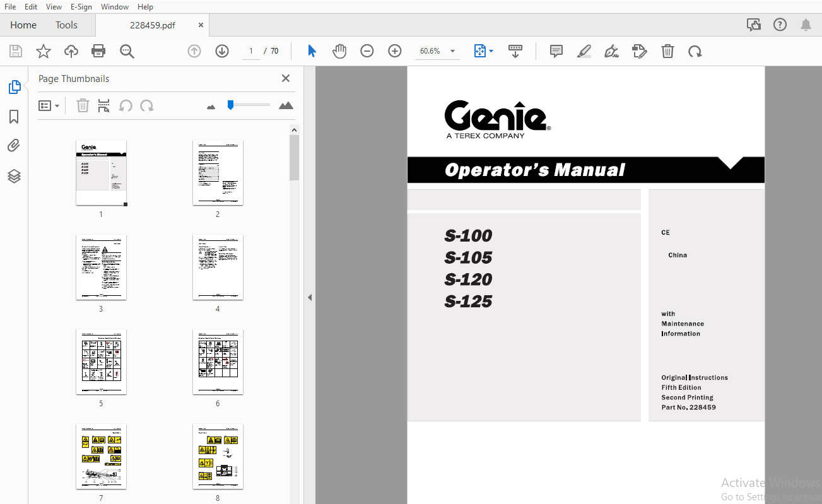Reduce thumbnail size small mountain icon

tap(211, 107)
